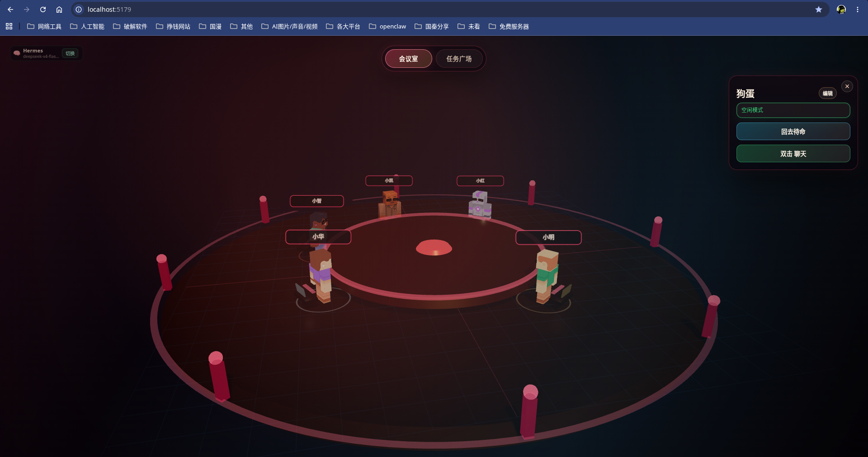Viewport: 868px width, 457px height.
Task: Click the 双击 聊天 button
Action: tap(793, 154)
